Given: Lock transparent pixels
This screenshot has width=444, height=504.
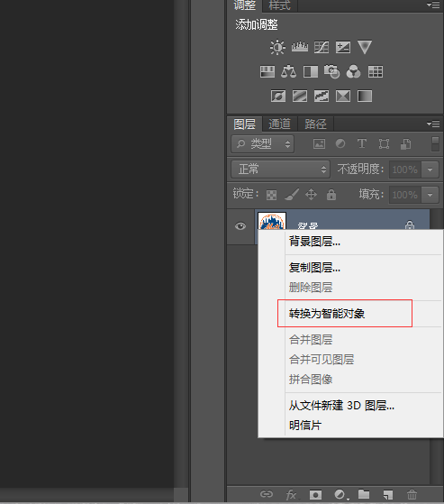Looking at the screenshot, I should [x=271, y=195].
